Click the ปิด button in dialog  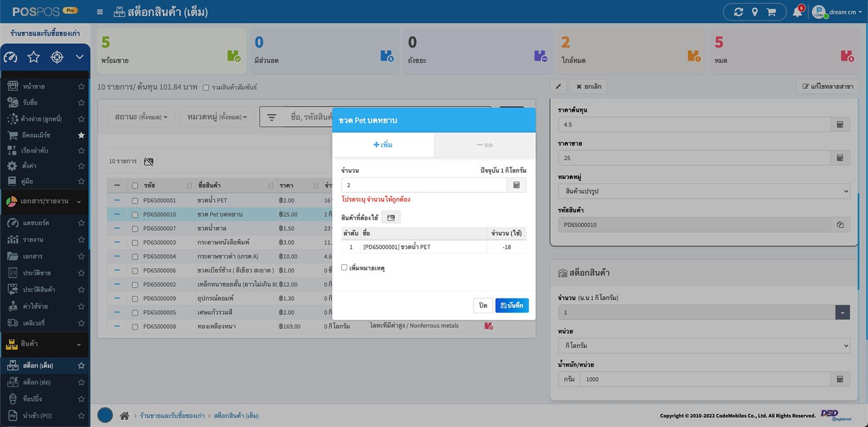tap(483, 306)
